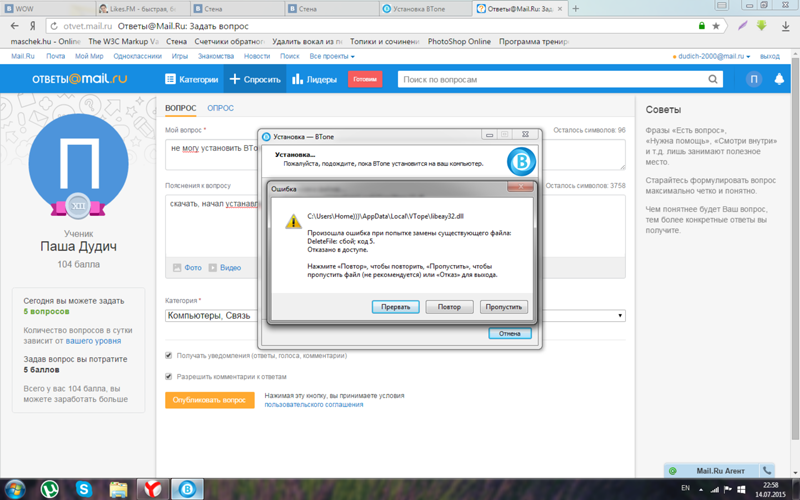Viewport: 800px width, 500px height.
Task: Click Прервать in error dialog
Action: [395, 307]
